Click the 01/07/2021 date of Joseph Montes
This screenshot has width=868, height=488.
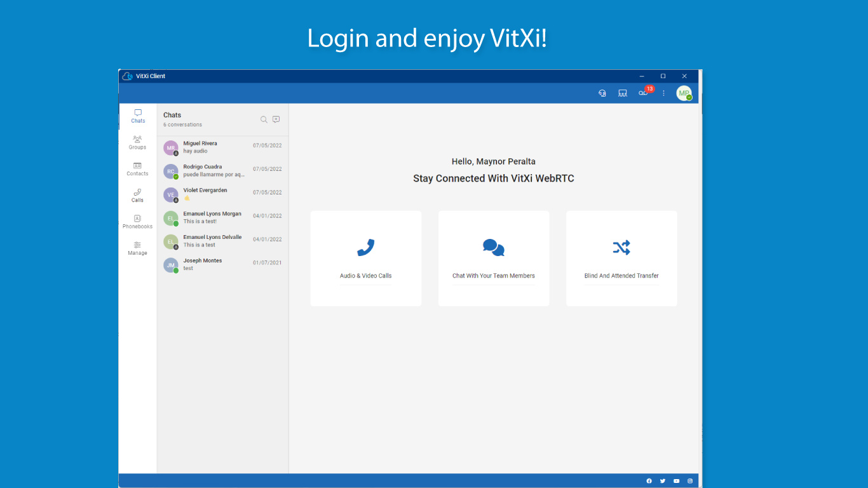[268, 262]
